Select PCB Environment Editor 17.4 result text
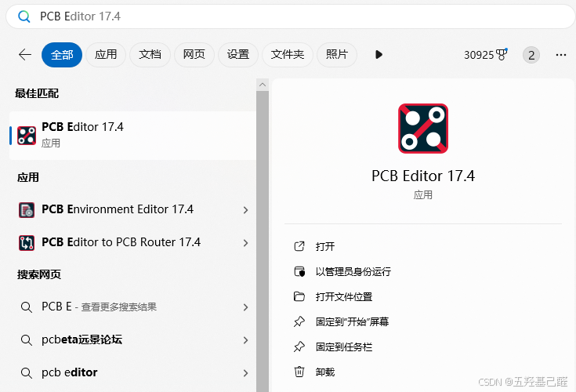Image resolution: width=576 pixels, height=392 pixels. coord(118,209)
